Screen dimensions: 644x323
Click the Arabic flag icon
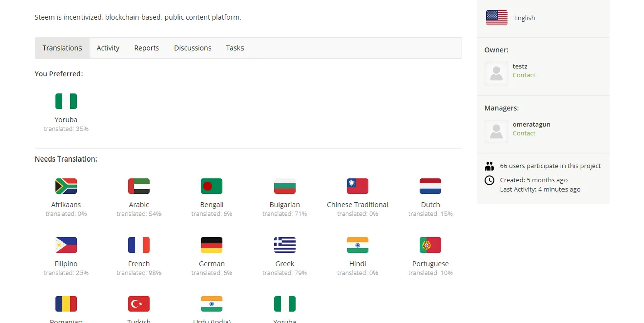pyautogui.click(x=139, y=186)
